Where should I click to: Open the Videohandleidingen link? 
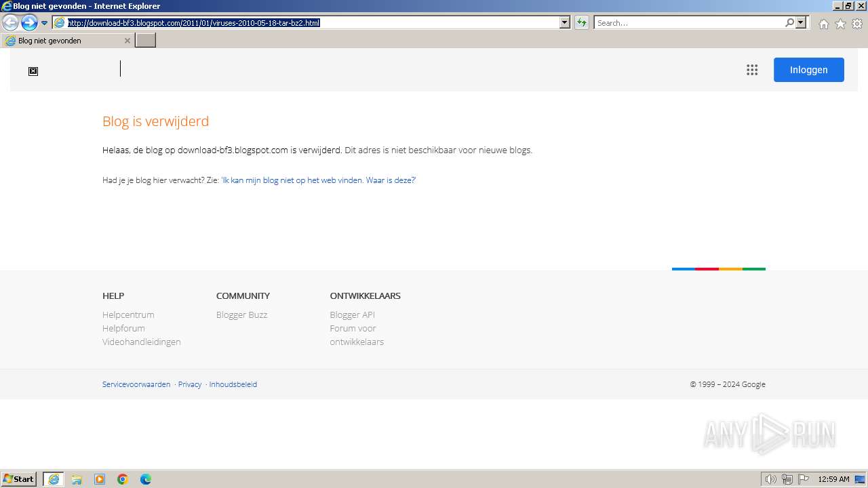(x=142, y=342)
